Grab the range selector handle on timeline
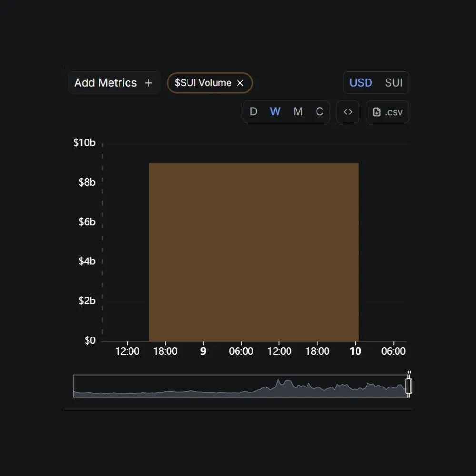 [x=408, y=386]
